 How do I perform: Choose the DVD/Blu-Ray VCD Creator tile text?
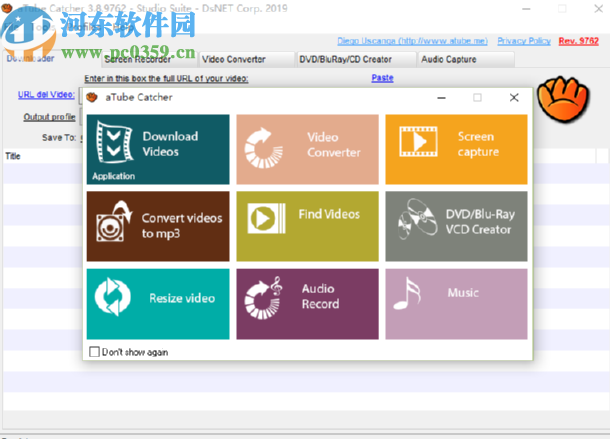[x=480, y=222]
